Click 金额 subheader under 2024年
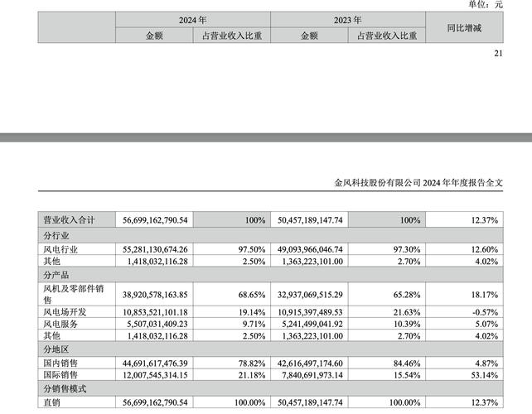The height and width of the screenshot is (414, 532). tap(155, 36)
